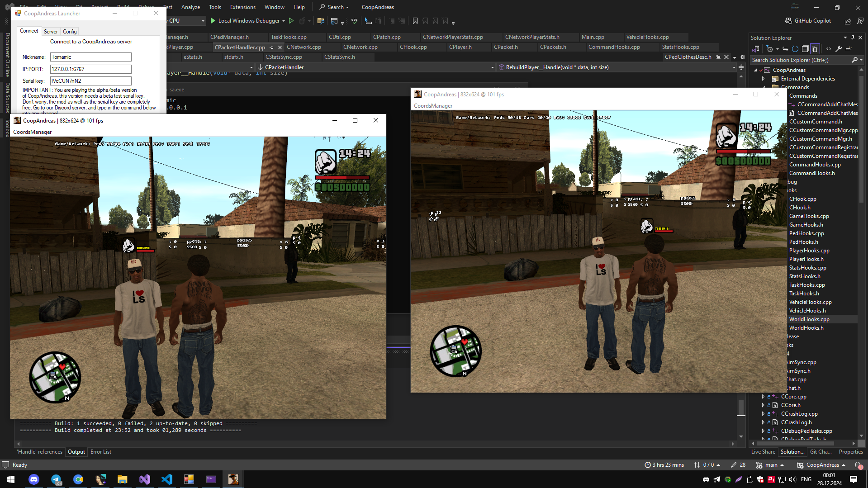Select CommandHooks.cpp in Solution Explorer
The height and width of the screenshot is (488, 868).
click(815, 165)
